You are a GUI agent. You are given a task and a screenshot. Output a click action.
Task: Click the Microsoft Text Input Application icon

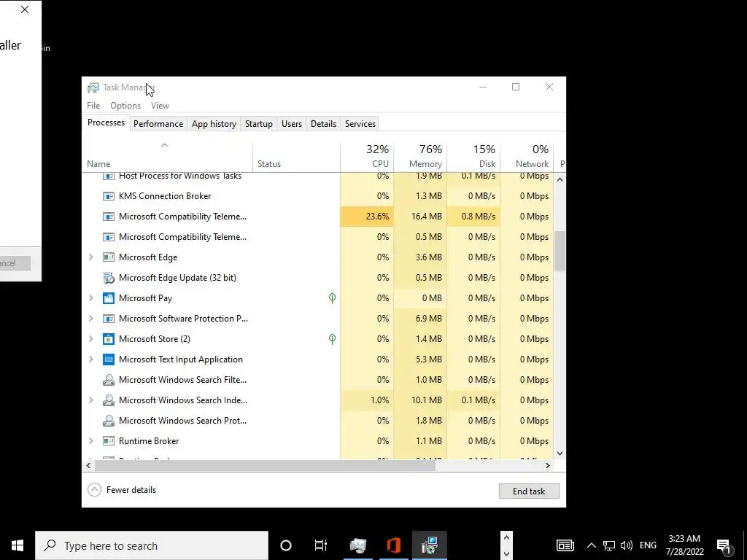[x=109, y=359]
